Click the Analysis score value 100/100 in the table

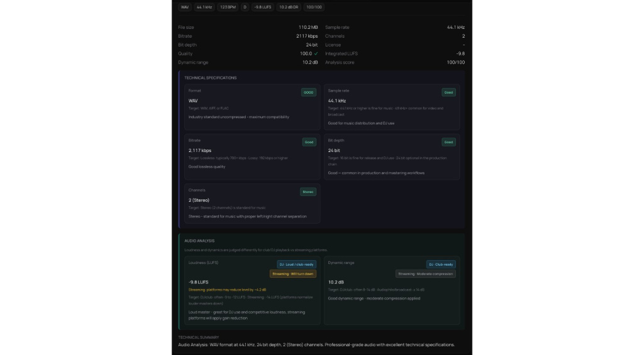[x=456, y=62]
